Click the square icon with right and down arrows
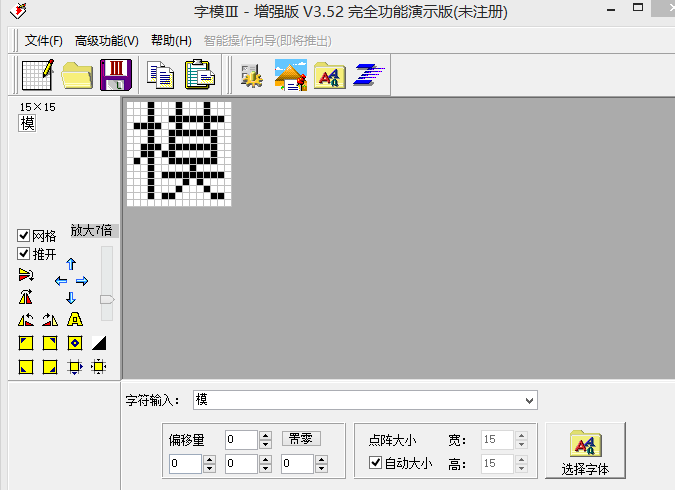Screen dimensions: 675x490 pyautogui.click(x=75, y=367)
